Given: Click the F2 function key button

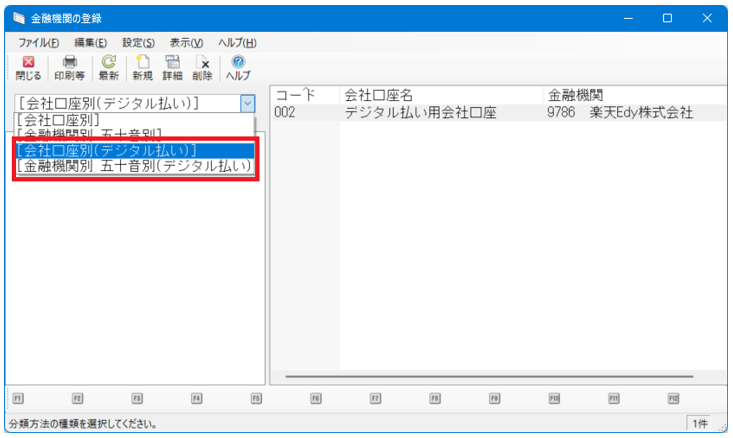Looking at the screenshot, I should 77,399.
